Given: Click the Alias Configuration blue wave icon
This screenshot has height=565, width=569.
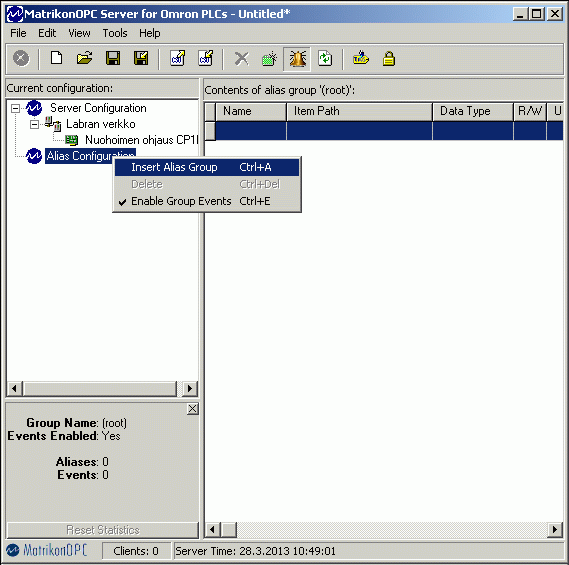Looking at the screenshot, I should 34,156.
